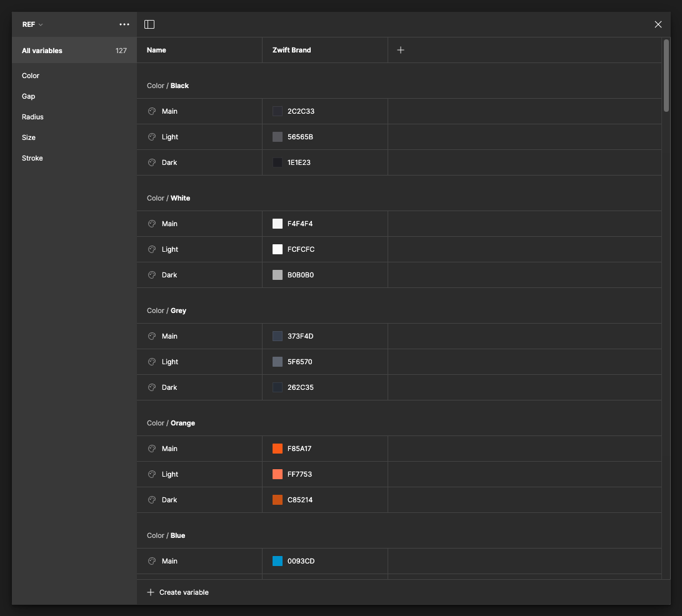
Task: Click the plus icon to add mode column
Action: [x=401, y=50]
